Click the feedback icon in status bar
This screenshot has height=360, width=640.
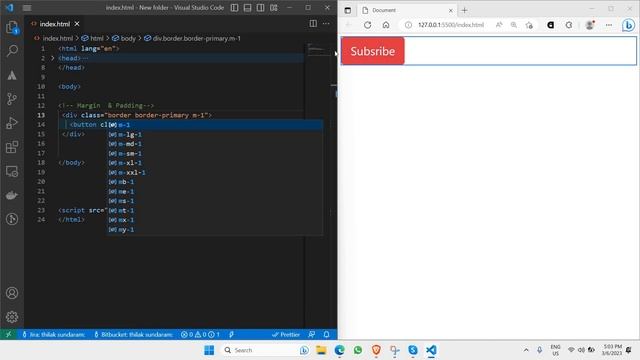pos(312,334)
